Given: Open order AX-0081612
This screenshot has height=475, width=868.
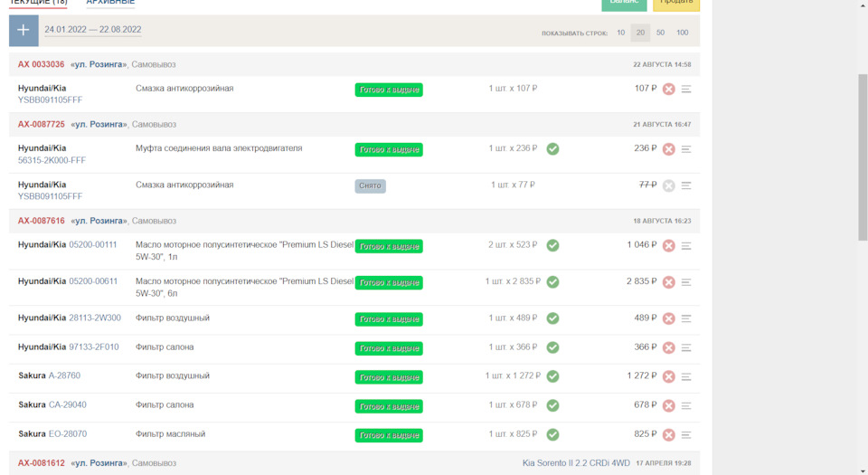Looking at the screenshot, I should (x=41, y=463).
